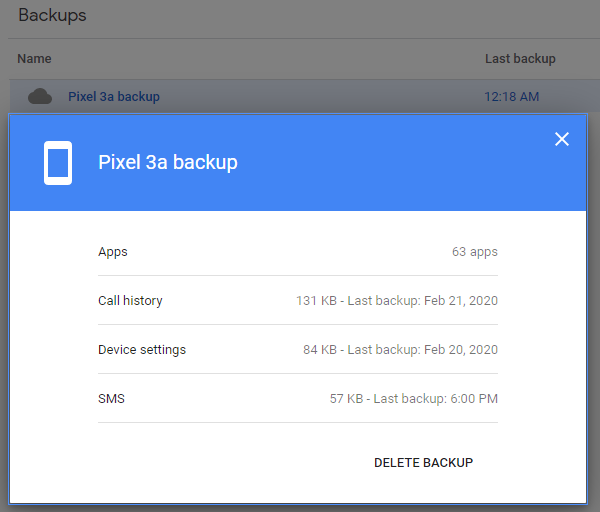Click the 57 KB SMS backup details

click(x=414, y=399)
